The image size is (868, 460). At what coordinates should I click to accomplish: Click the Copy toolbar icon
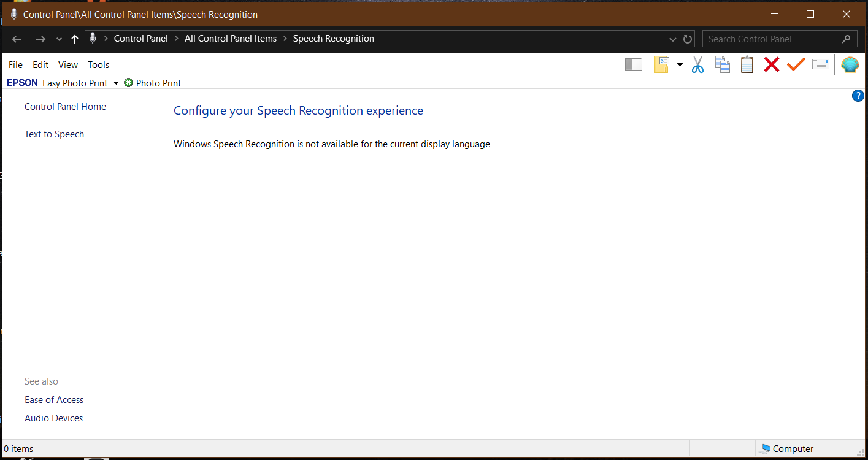coord(723,64)
